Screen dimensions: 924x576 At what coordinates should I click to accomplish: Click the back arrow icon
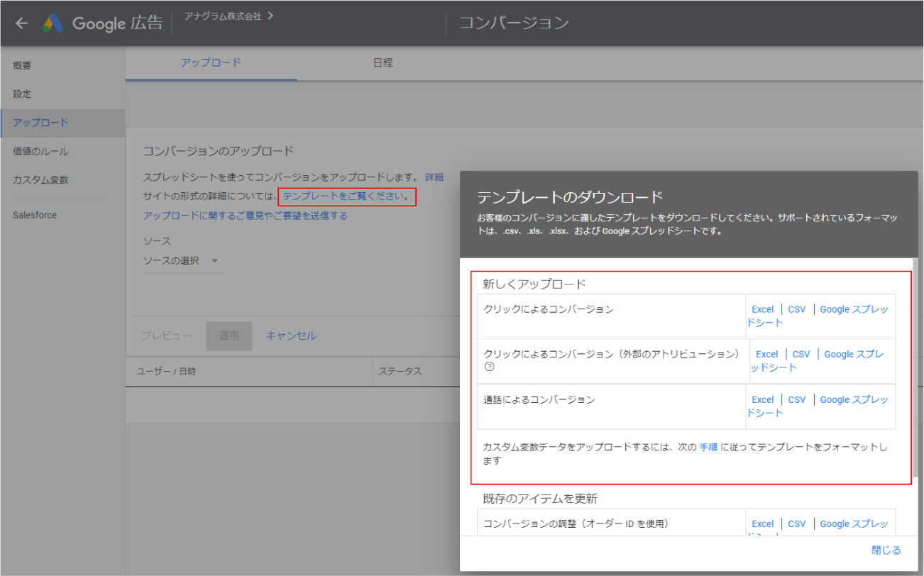(21, 23)
